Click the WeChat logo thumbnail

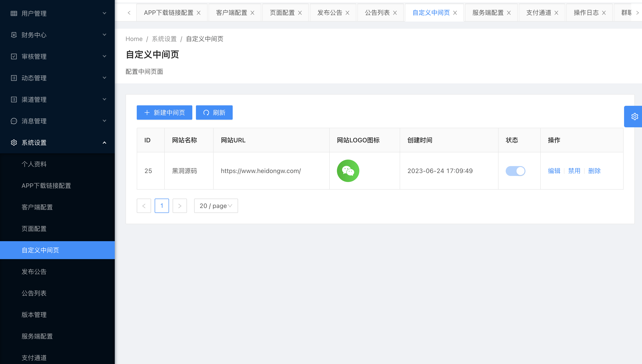[348, 171]
